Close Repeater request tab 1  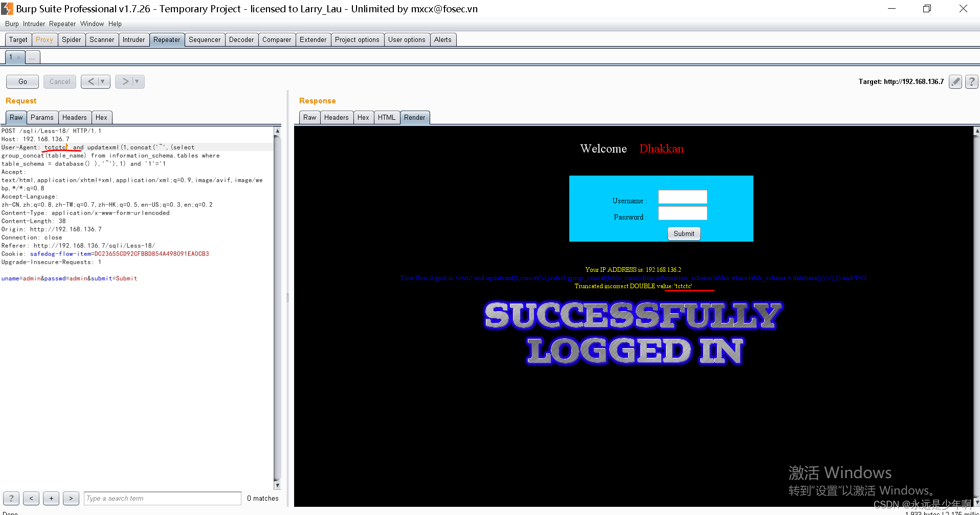pyautogui.click(x=19, y=57)
